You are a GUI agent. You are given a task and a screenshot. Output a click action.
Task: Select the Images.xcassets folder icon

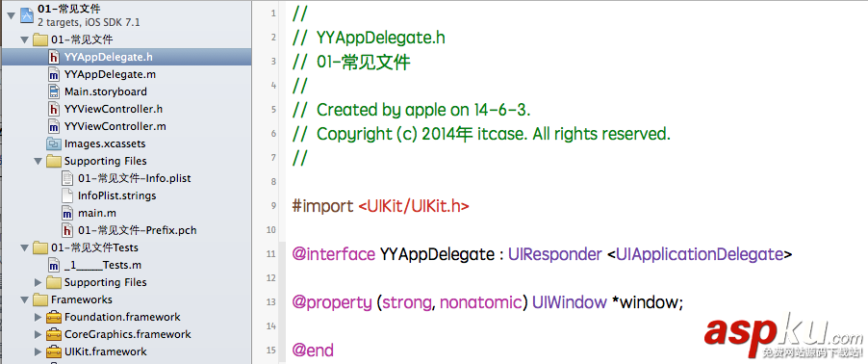53,143
